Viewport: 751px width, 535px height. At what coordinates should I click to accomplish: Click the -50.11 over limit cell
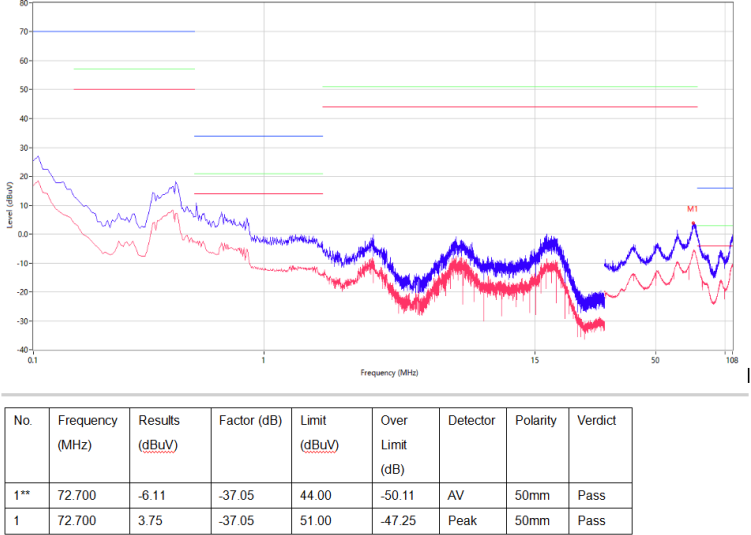point(398,495)
